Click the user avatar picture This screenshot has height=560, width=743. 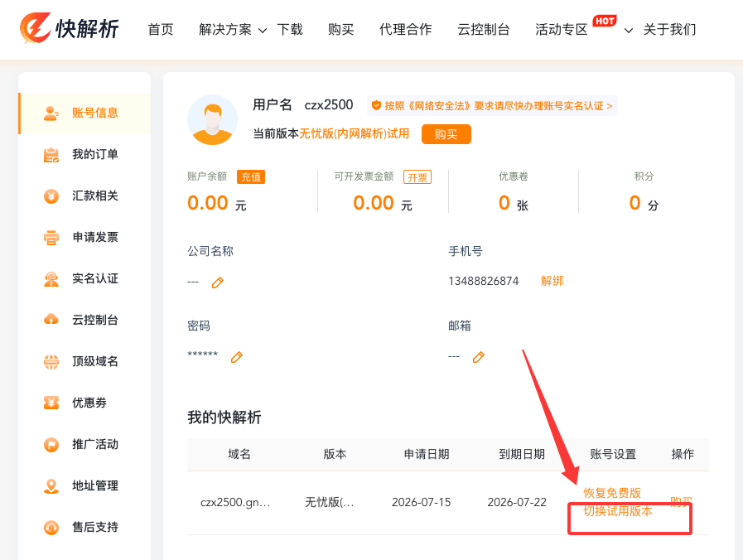pos(212,120)
